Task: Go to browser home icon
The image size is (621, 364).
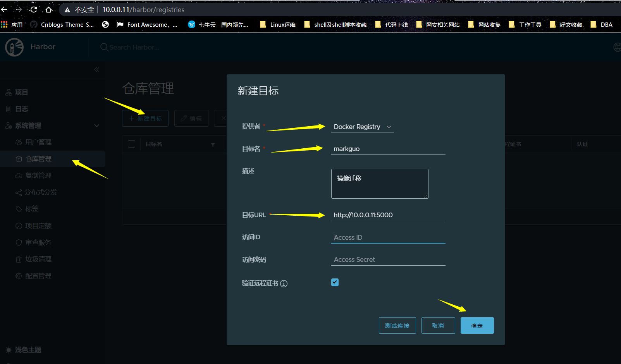Action: [x=49, y=10]
